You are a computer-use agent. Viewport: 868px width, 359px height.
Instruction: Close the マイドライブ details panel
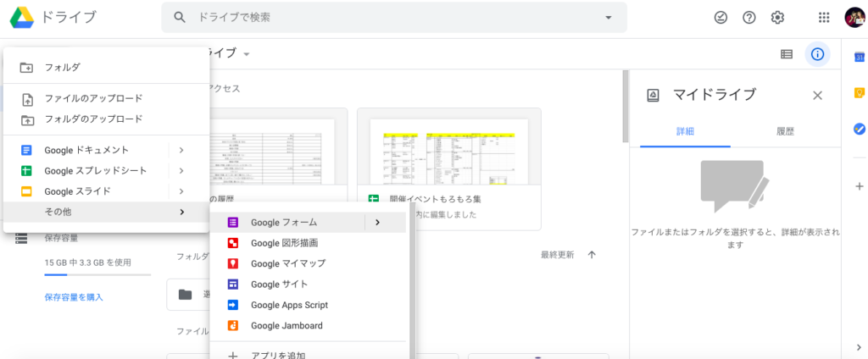817,95
